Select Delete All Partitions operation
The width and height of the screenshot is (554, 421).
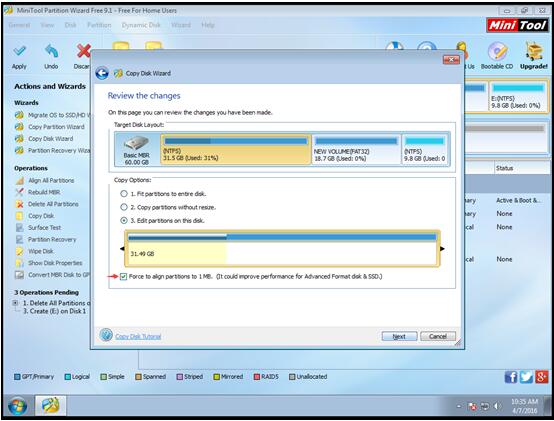[x=47, y=204]
